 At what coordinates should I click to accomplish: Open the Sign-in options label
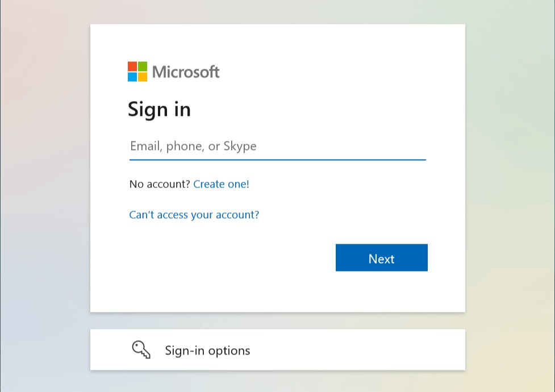coord(207,351)
